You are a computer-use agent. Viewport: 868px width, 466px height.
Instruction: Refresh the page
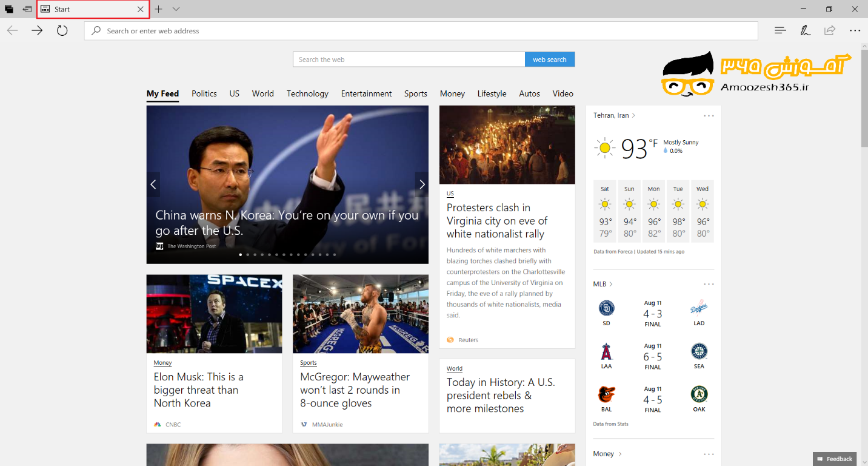[x=62, y=30]
